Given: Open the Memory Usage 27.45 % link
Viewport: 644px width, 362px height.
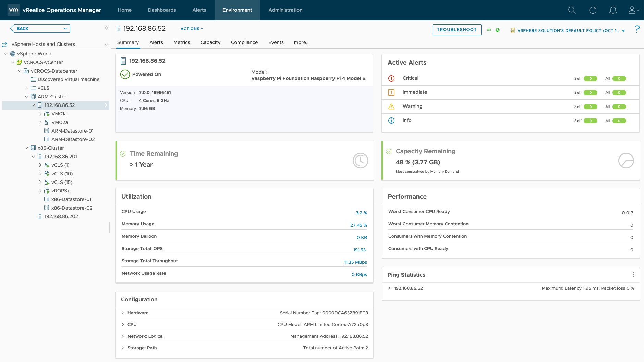Looking at the screenshot, I should [x=358, y=225].
